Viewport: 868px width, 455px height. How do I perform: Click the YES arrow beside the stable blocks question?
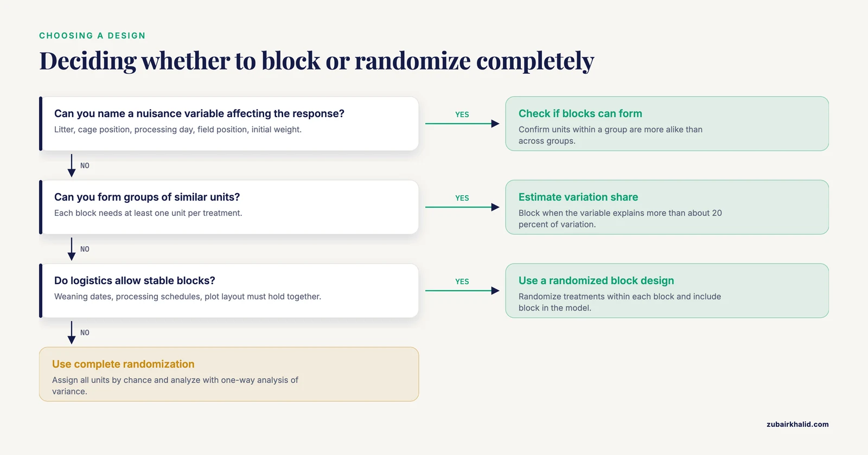(x=462, y=291)
